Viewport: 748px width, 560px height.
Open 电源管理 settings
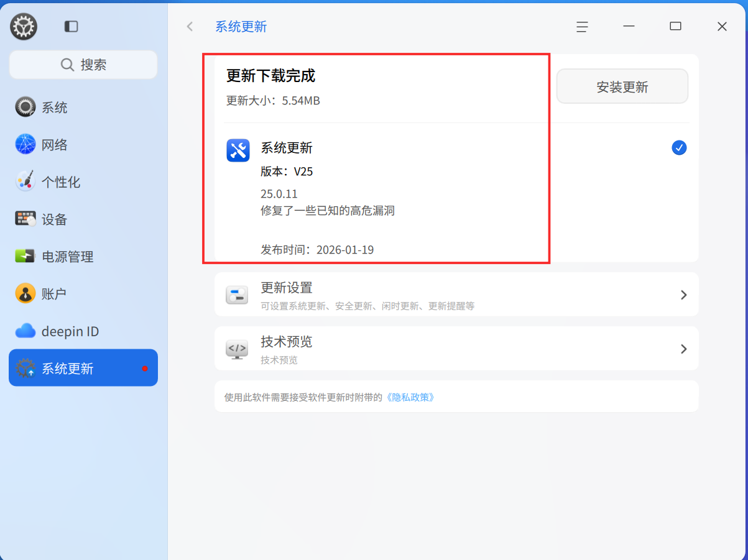click(83, 257)
